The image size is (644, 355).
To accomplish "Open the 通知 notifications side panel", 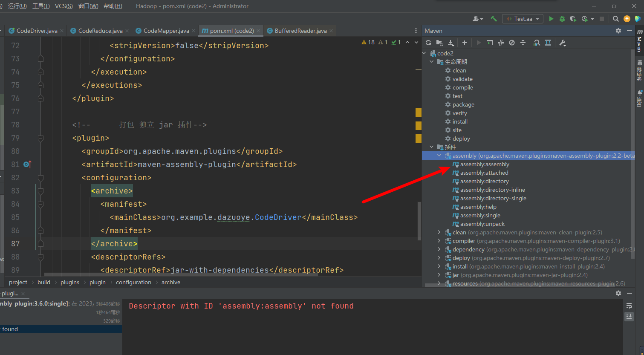I will click(x=639, y=98).
